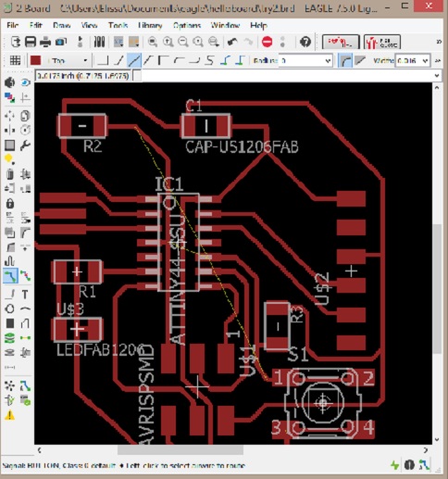Click the Errors warning triangle icon
Viewport: 448px width, 479px height.
(9, 415)
